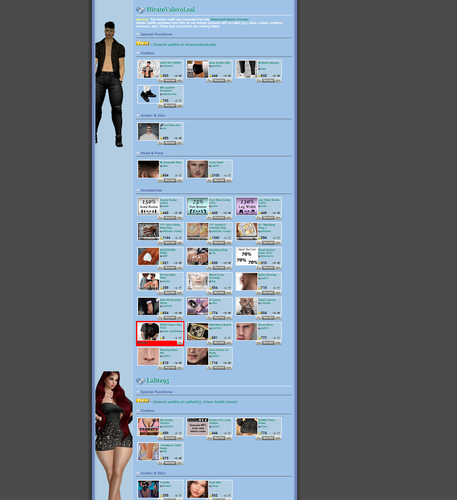Open the 130% Leg Width thumbnail
Screen dimensions: 457x500
coord(246,206)
